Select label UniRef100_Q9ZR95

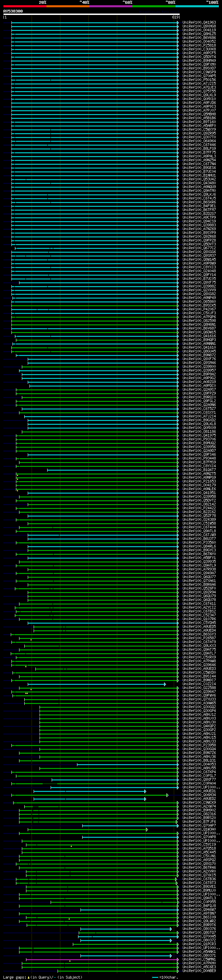click(x=199, y=133)
